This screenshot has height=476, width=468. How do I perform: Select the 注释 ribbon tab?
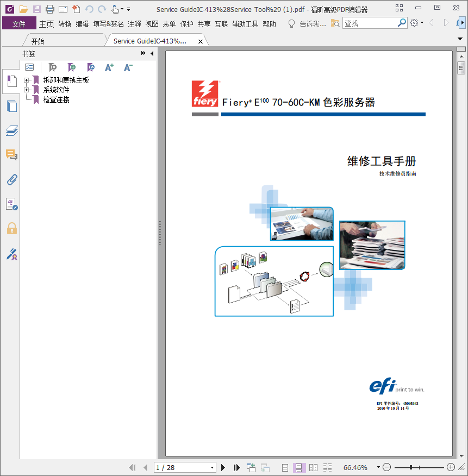[134, 24]
